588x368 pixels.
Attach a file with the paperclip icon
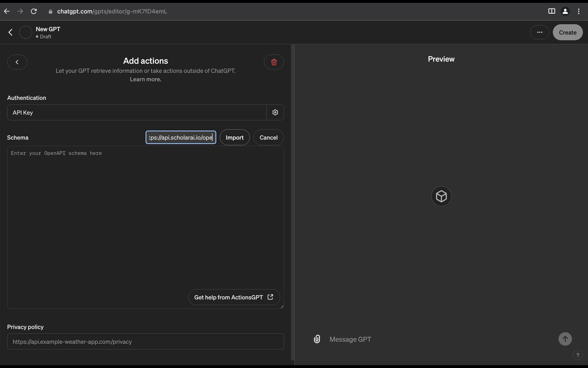pyautogui.click(x=317, y=339)
